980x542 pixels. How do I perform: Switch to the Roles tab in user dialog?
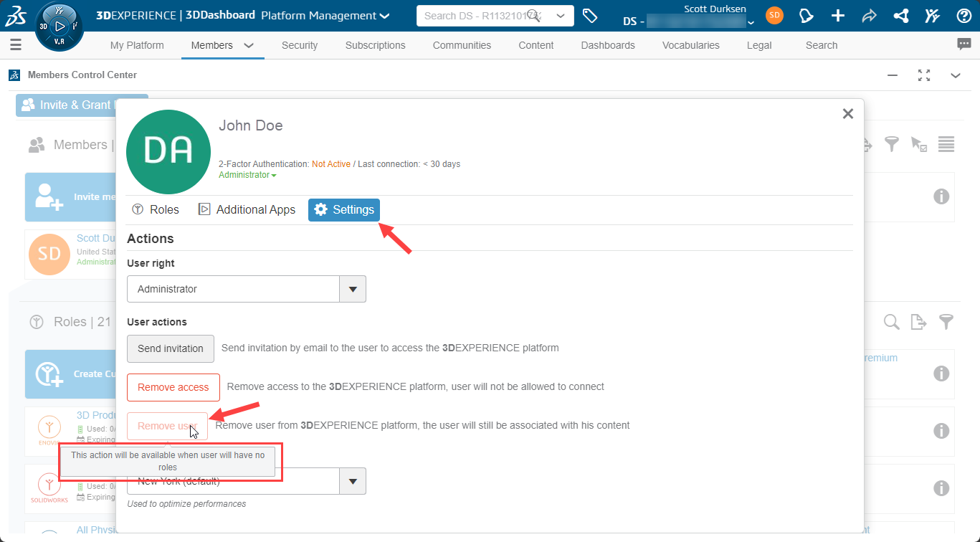[156, 209]
